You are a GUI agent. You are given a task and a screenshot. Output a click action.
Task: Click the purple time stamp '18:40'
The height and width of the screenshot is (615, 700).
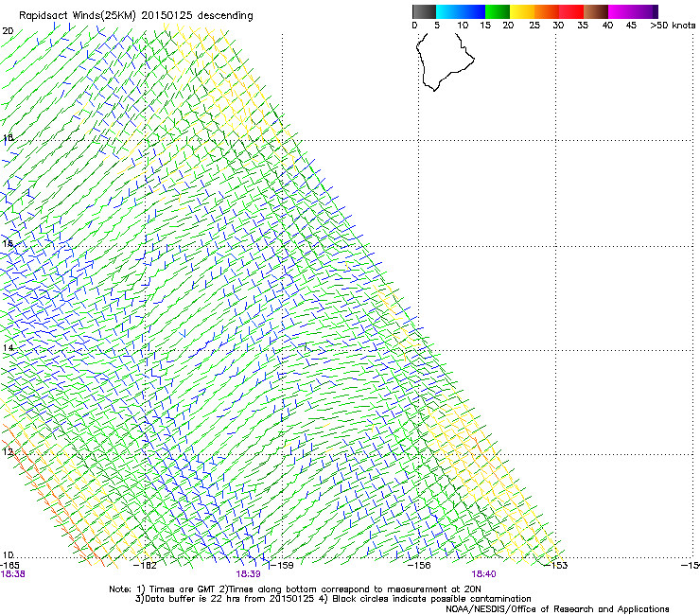483,574
